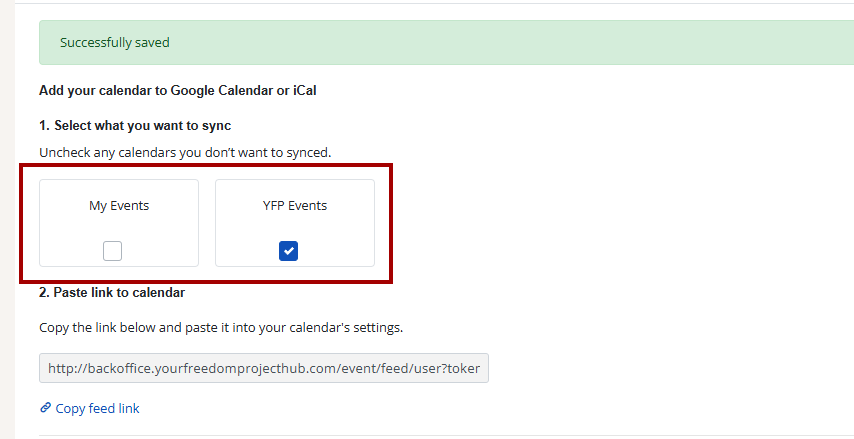Screen dimensions: 854x439
Task: Click the Successfully saved message text
Action: click(115, 43)
